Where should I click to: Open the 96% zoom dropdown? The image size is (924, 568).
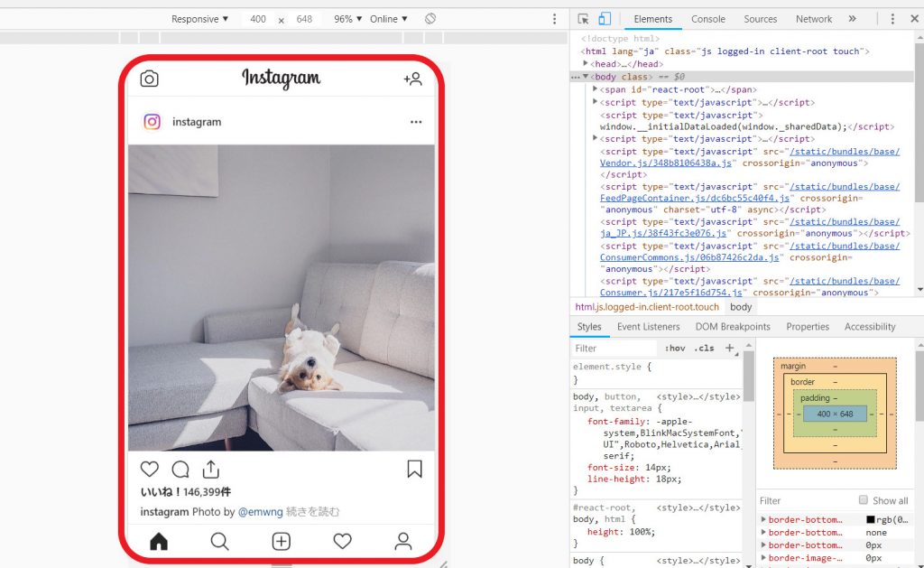click(x=347, y=19)
